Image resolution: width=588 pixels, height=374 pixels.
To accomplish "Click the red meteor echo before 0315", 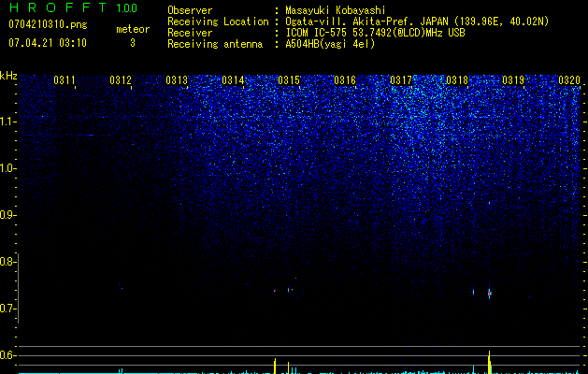I will coord(275,291).
